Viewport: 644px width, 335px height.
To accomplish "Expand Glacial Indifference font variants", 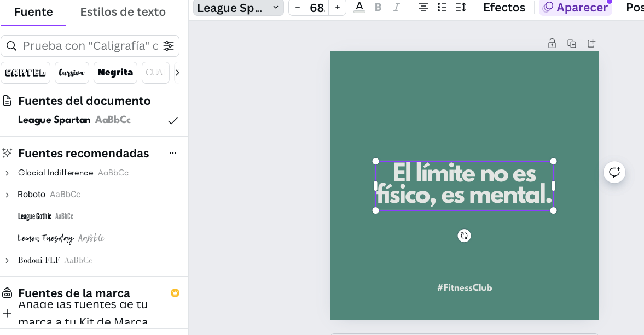I will [7, 173].
